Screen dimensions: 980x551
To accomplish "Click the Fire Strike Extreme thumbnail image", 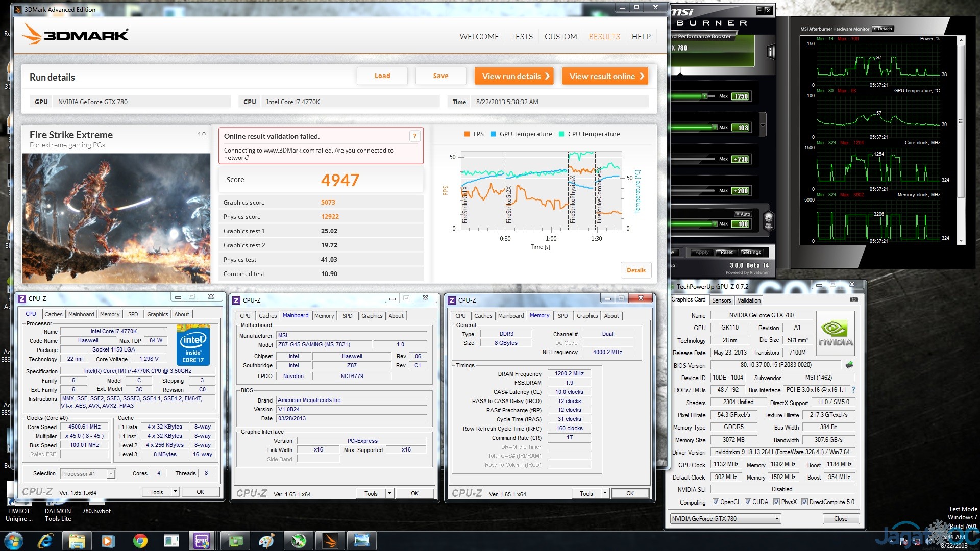I will point(116,218).
